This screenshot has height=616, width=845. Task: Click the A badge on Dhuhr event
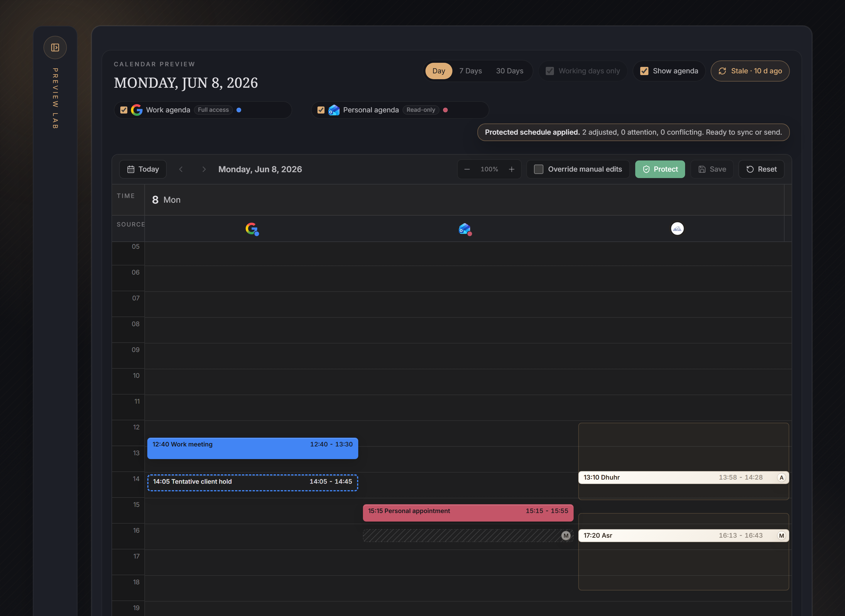(x=782, y=477)
